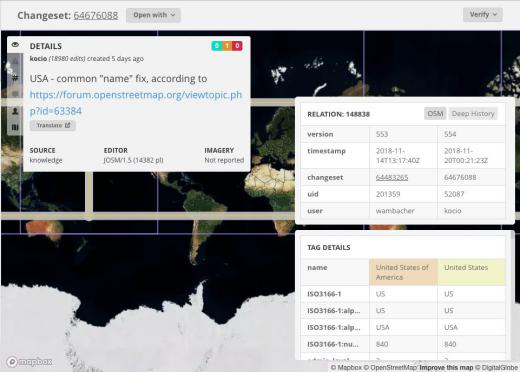520x372 pixels.
Task: Click the external link icon on Translate
Action: point(68,125)
